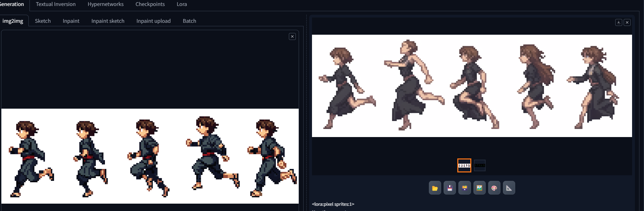
Task: Open the Checkpoints tab
Action: point(150,4)
